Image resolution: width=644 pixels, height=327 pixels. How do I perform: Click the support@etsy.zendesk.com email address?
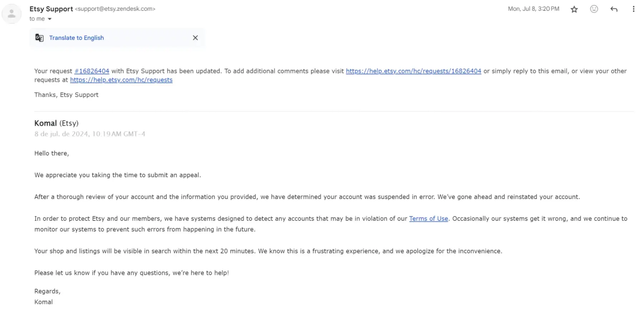(x=115, y=9)
